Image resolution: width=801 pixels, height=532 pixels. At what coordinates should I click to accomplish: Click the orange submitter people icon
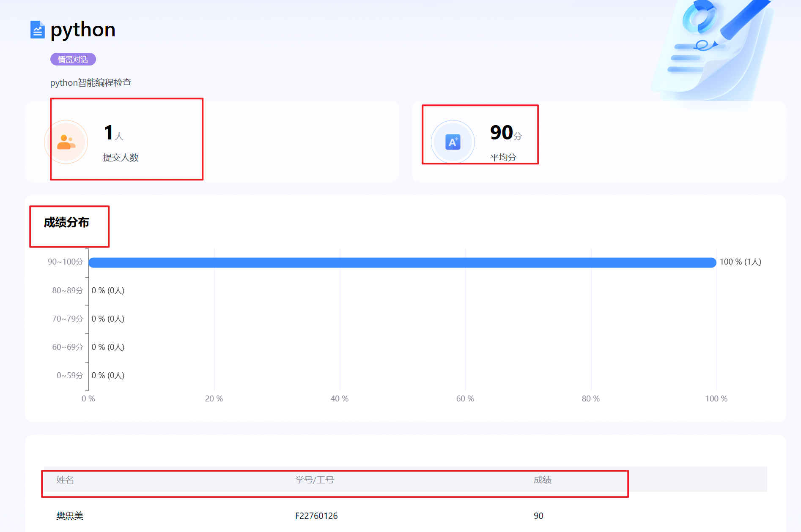[x=66, y=142]
